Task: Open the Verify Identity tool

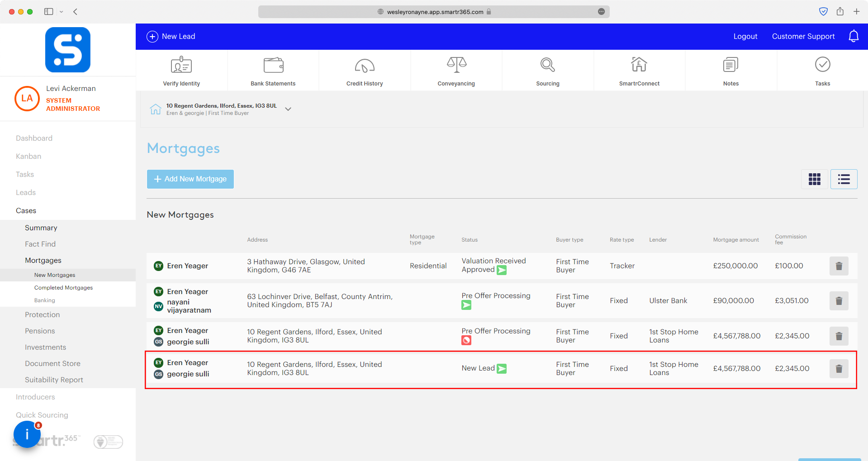Action: point(181,71)
